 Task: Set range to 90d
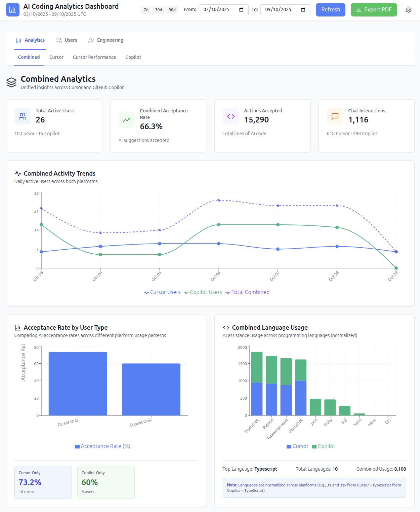pyautogui.click(x=172, y=10)
